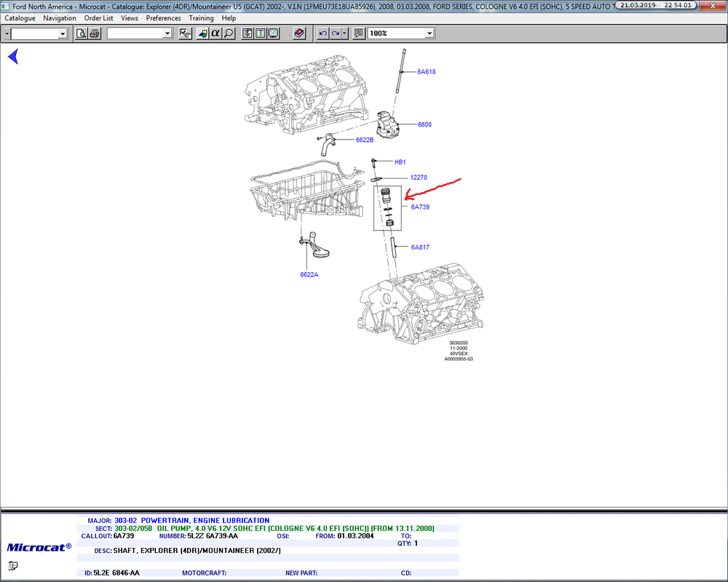Open the Training menu
This screenshot has width=728, height=582.
coord(201,18)
